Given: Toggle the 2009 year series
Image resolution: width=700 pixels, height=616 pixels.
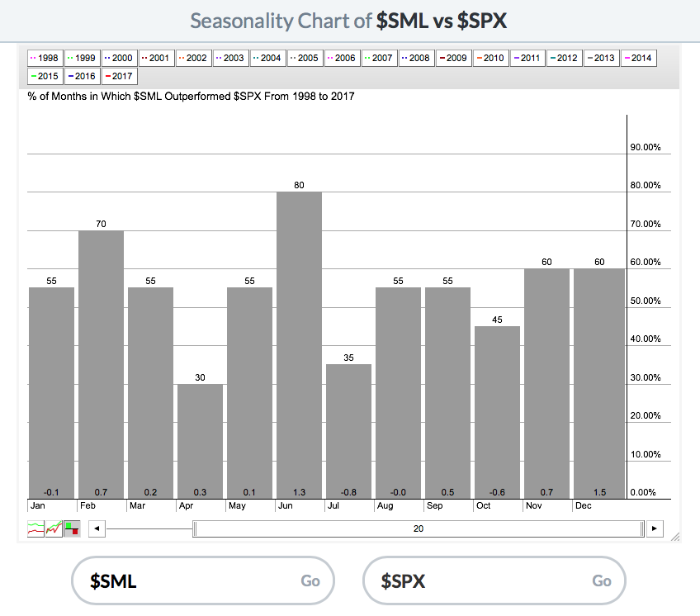Looking at the screenshot, I should (453, 58).
